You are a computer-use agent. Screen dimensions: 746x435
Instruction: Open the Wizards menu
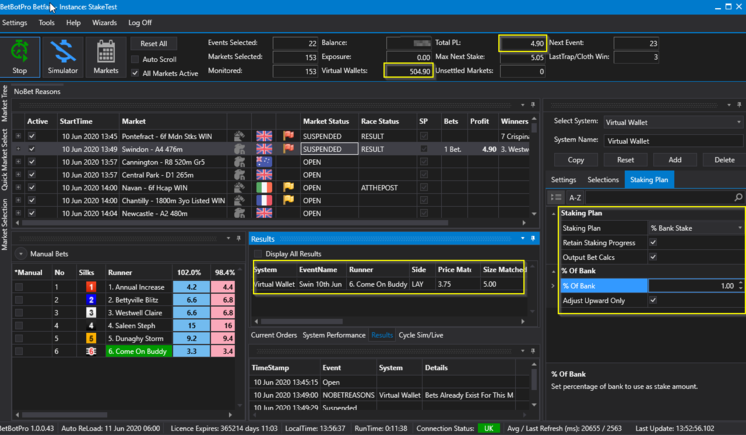(x=104, y=22)
